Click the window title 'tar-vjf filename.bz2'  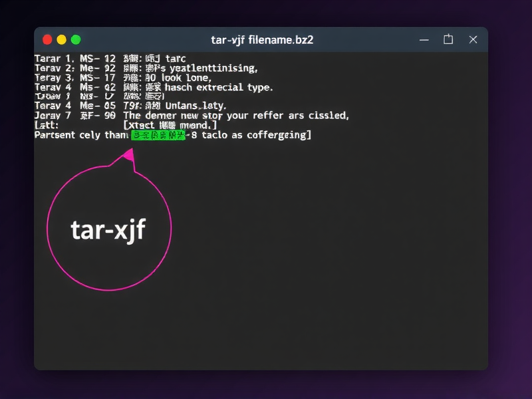tap(261, 40)
